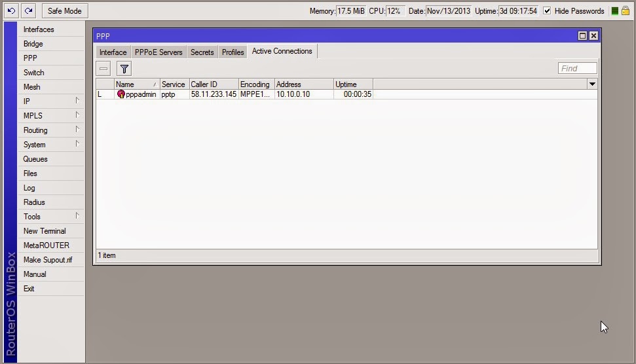Click the Memory value 17.5 MiB

pos(351,11)
